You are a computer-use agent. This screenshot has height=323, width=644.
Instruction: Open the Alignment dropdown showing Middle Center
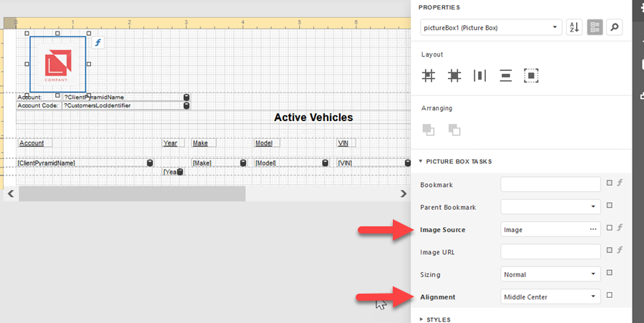click(x=550, y=296)
